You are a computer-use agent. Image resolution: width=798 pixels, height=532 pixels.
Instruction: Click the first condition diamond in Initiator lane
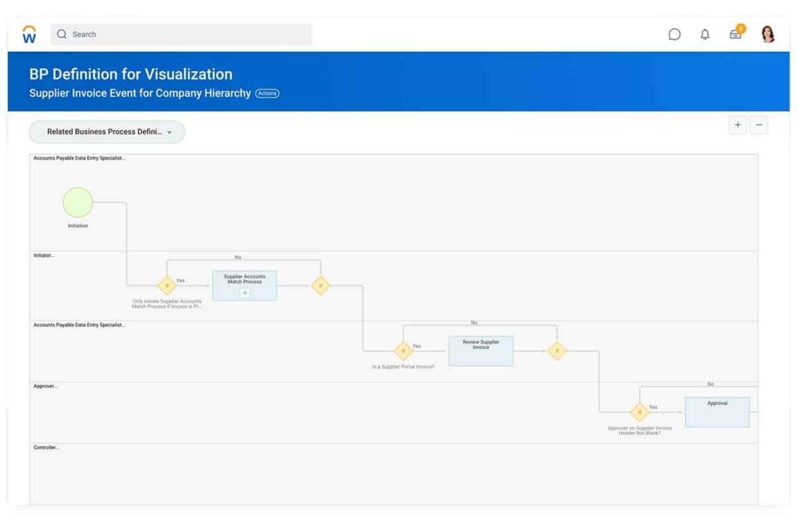167,286
